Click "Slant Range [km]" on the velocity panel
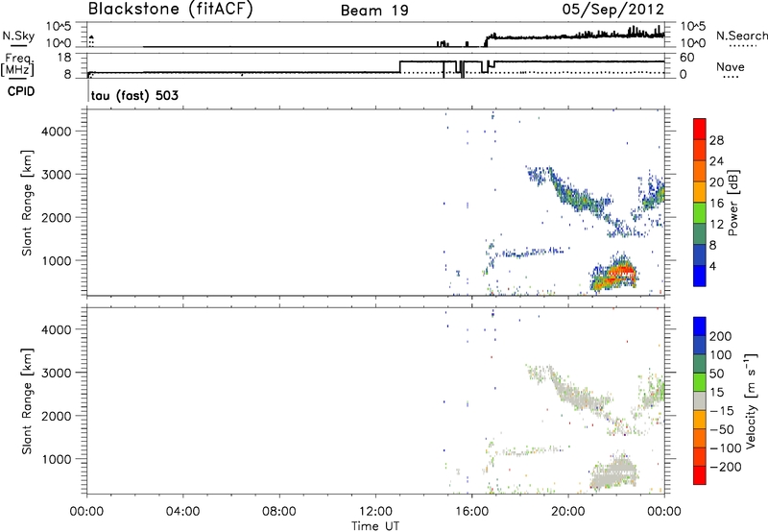 (27, 401)
